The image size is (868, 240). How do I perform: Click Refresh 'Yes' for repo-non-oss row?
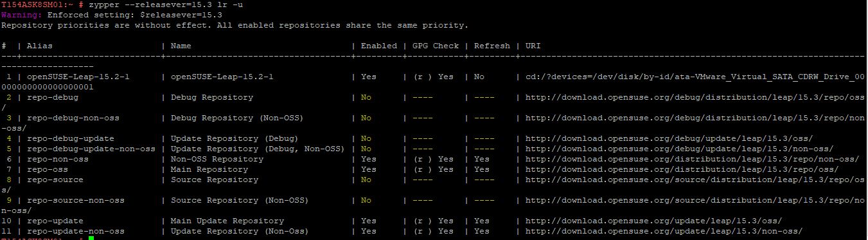point(481,159)
